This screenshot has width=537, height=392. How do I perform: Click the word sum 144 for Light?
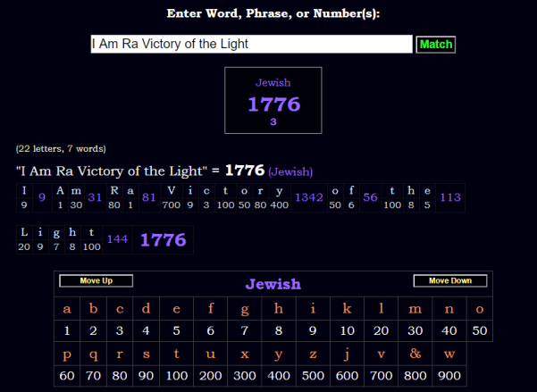point(117,238)
